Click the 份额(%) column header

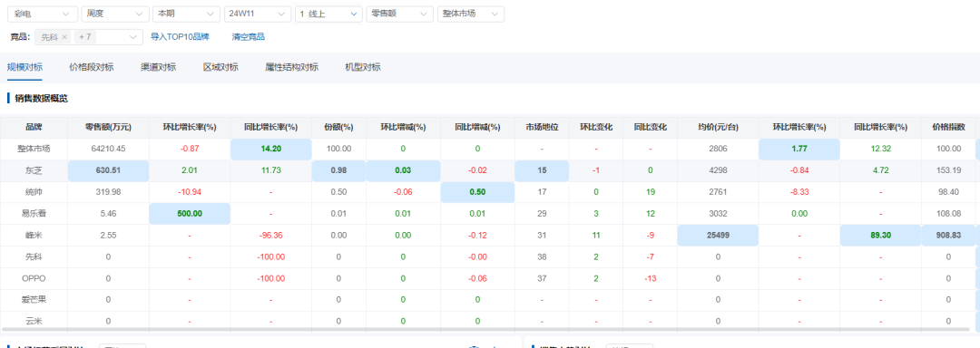pos(338,127)
